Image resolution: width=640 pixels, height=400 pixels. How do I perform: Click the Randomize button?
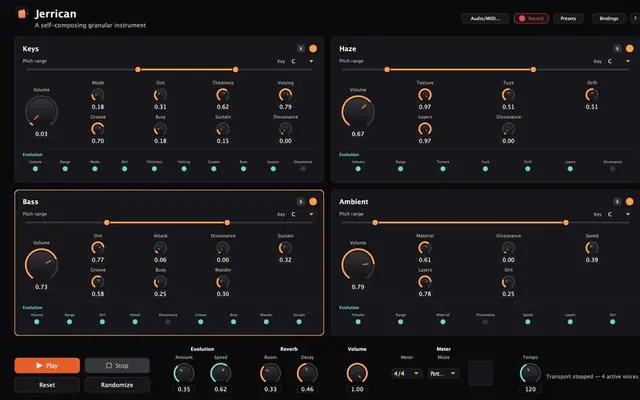pos(117,384)
